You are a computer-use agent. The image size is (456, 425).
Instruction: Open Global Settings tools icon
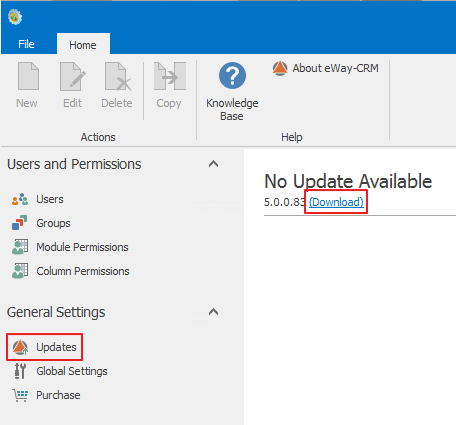20,371
